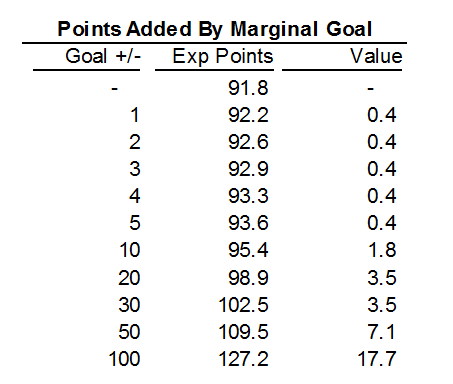Viewport: 453px width, 384px height.
Task: Select the 17.7 Value cell
Action: (377, 359)
